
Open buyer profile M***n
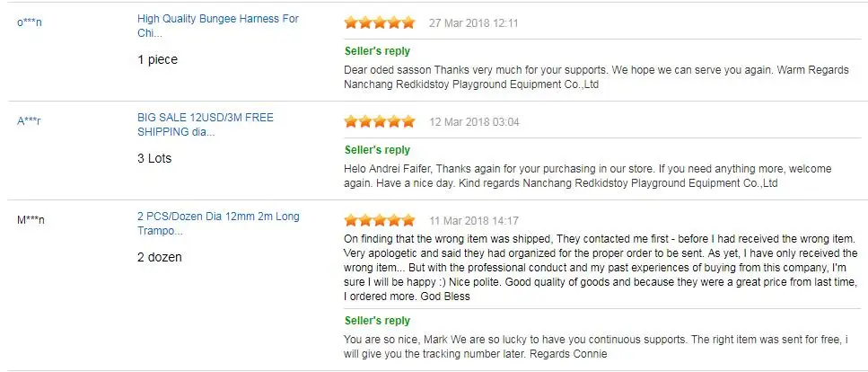coord(31,219)
